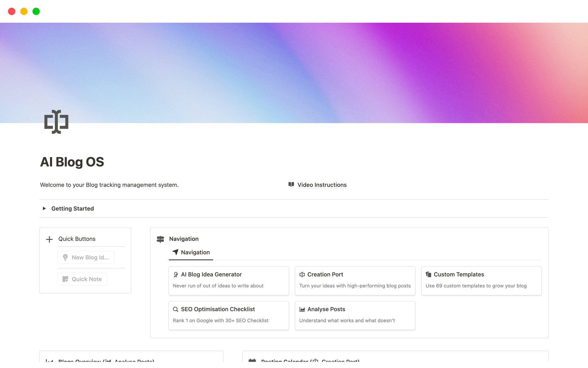The width and height of the screenshot is (588, 368).
Task: Open the Analyse Posts card description
Action: point(347,320)
